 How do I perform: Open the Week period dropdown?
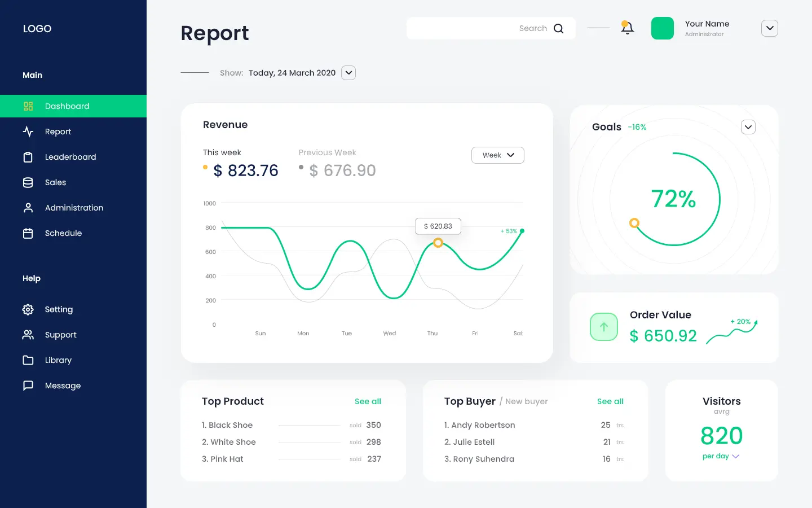pos(498,155)
